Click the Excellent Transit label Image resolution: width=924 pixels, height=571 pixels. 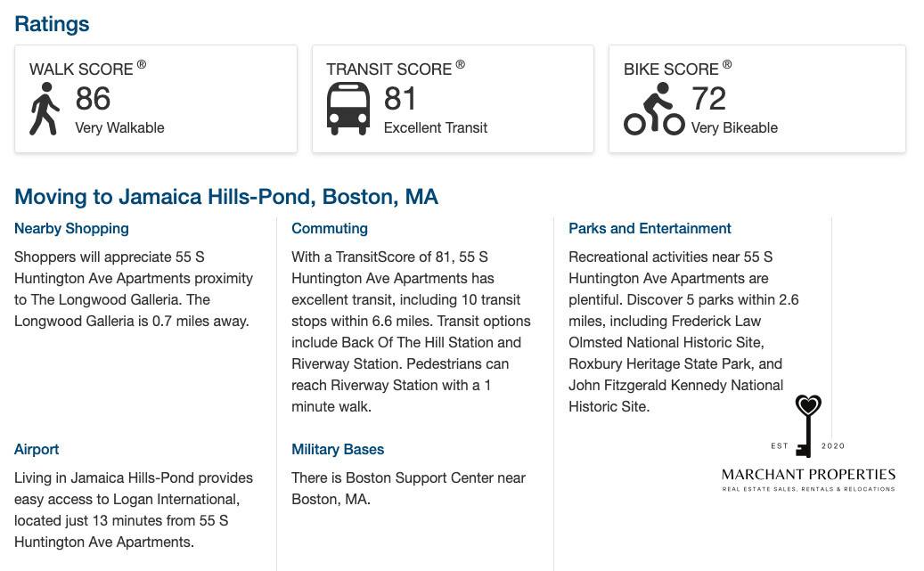pos(436,128)
